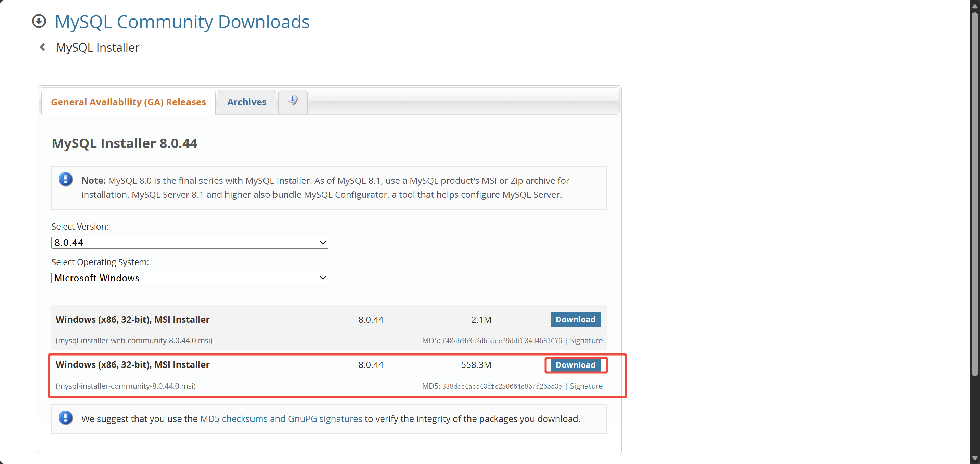Image resolution: width=980 pixels, height=464 pixels.
Task: Click the download circle icon beside page title
Action: [x=38, y=21]
